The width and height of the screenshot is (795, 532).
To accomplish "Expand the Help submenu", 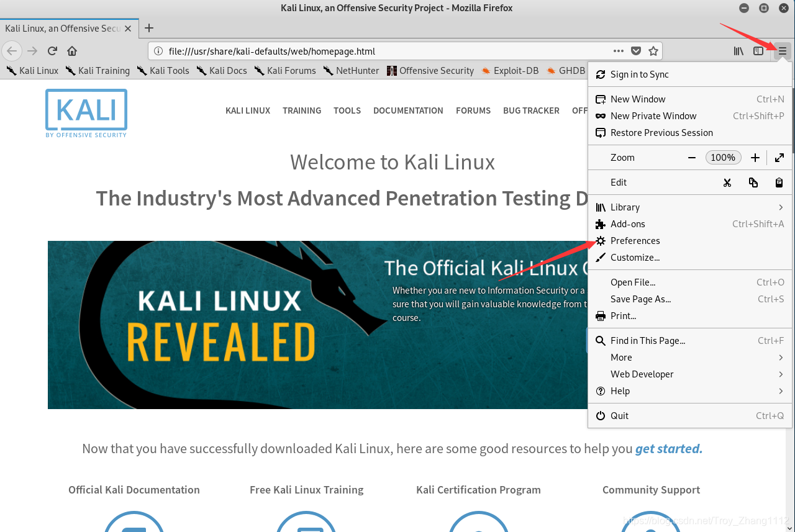I will pyautogui.click(x=690, y=391).
